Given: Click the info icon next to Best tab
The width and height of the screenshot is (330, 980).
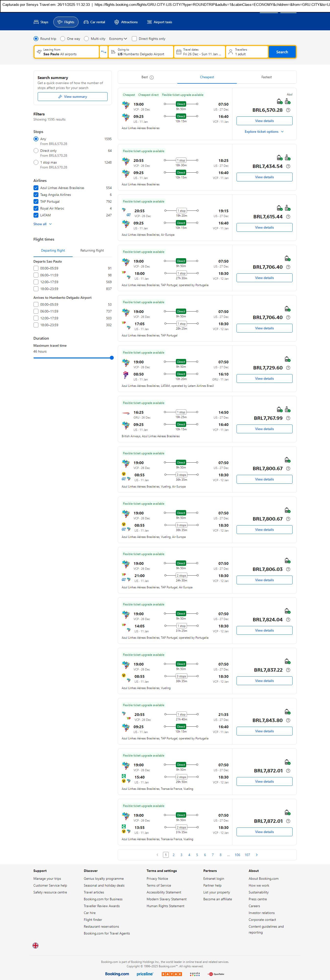Looking at the screenshot, I should (151, 77).
